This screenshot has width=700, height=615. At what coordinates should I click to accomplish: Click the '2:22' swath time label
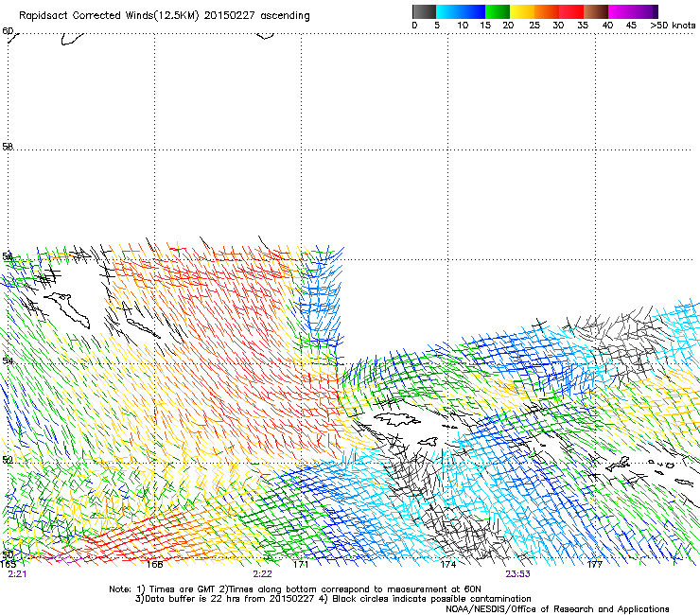click(x=263, y=574)
